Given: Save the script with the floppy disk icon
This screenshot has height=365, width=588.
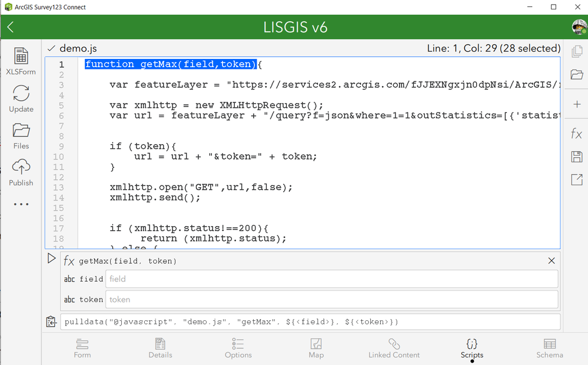Looking at the screenshot, I should pyautogui.click(x=577, y=157).
